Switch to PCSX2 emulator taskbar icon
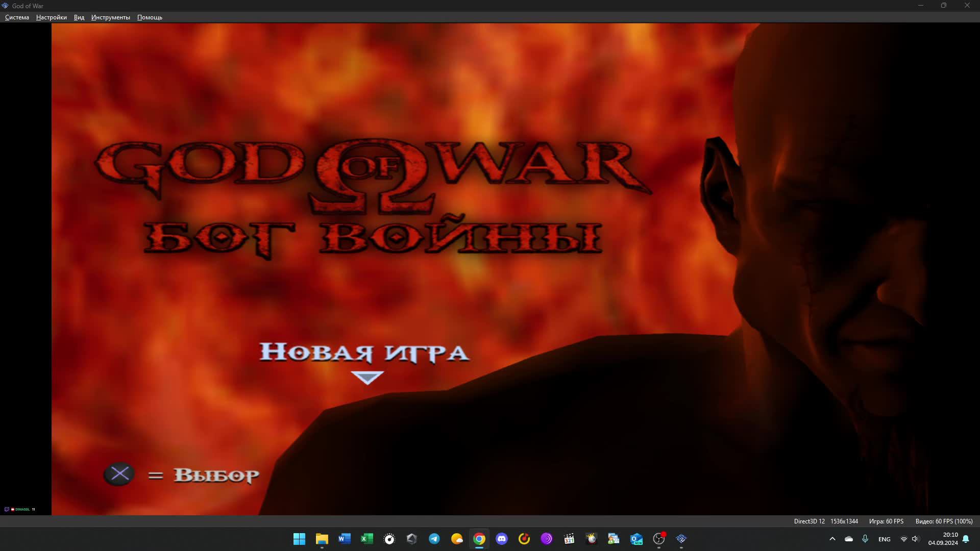The height and width of the screenshot is (551, 980). pyautogui.click(x=681, y=539)
